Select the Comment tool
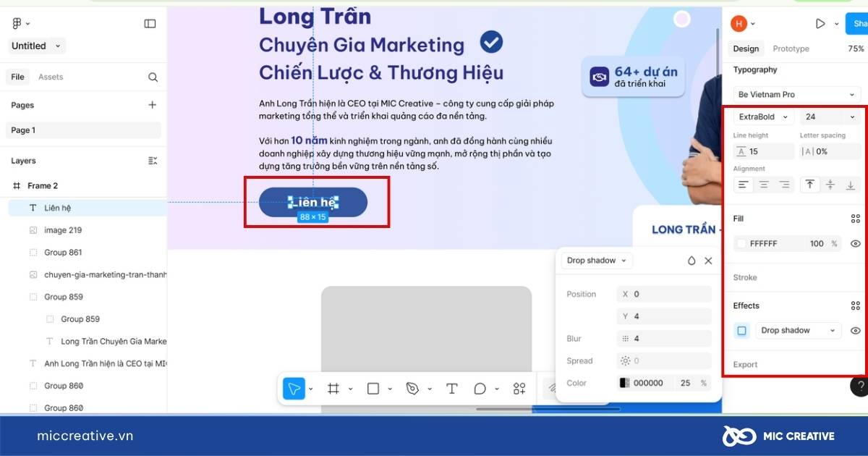The image size is (868, 456). tap(480, 389)
